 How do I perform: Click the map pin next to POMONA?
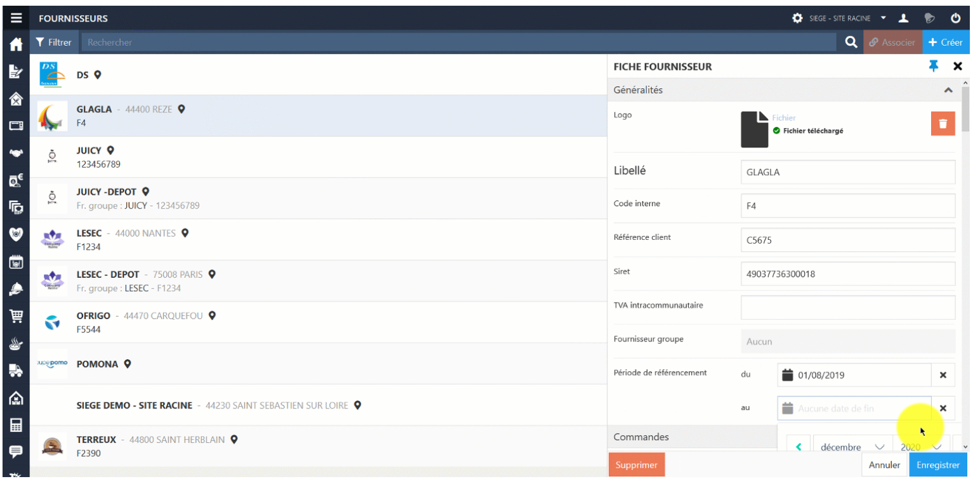[x=128, y=364]
